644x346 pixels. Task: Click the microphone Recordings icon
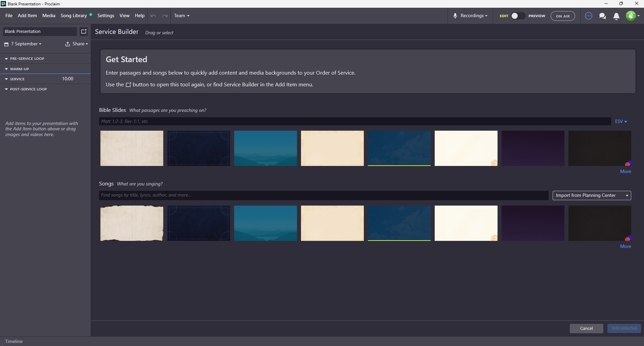pos(455,16)
